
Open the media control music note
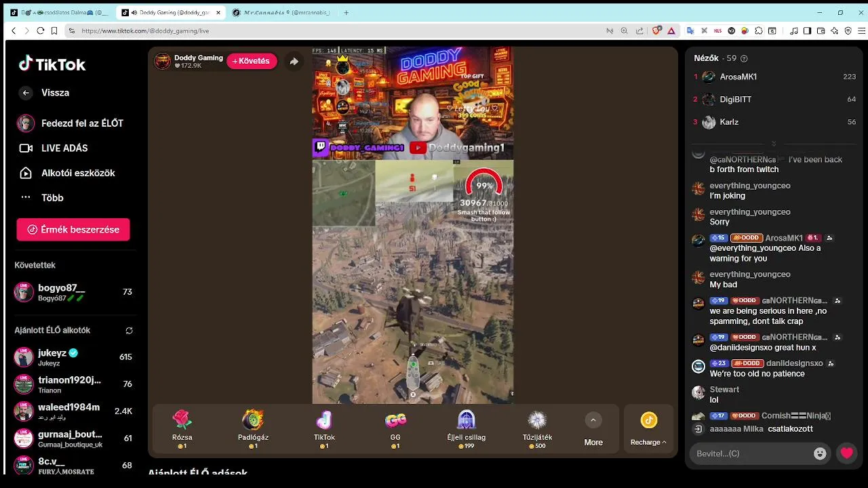pyautogui.click(x=793, y=30)
